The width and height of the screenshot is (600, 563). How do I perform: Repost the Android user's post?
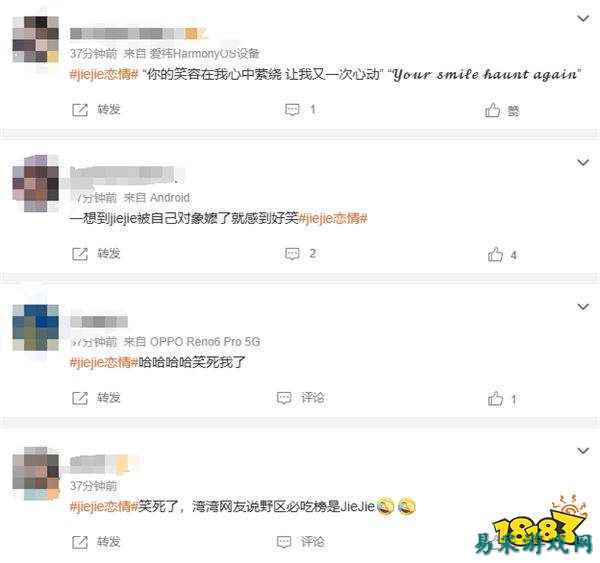[96, 254]
